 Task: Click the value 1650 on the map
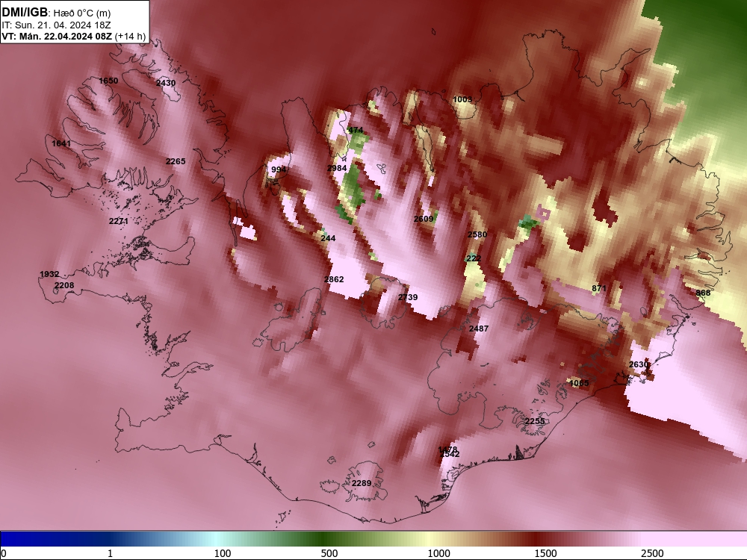108,81
